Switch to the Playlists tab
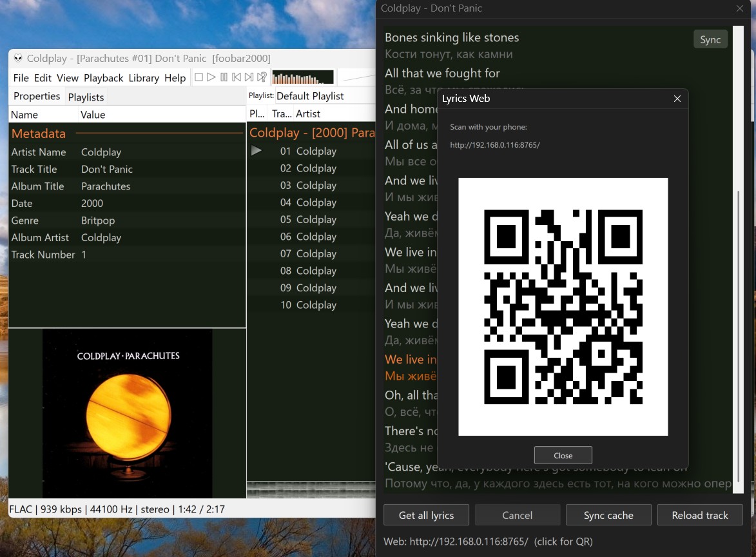The width and height of the screenshot is (756, 557). 86,97
